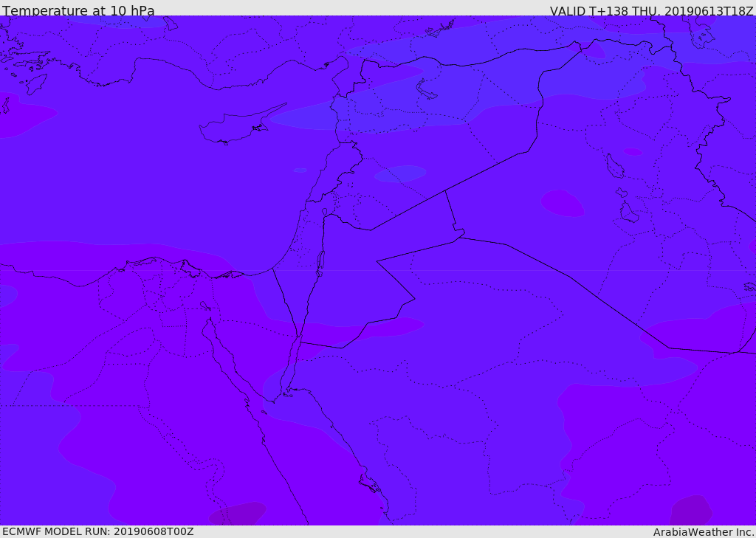Click the tiny purple spot above Lake Tharthar
Screen dimensions: 756x538
[x=633, y=152]
